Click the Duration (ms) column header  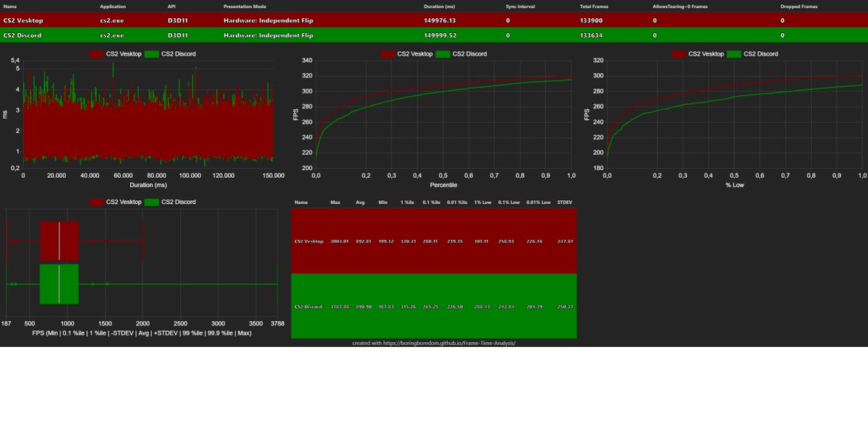coord(439,7)
